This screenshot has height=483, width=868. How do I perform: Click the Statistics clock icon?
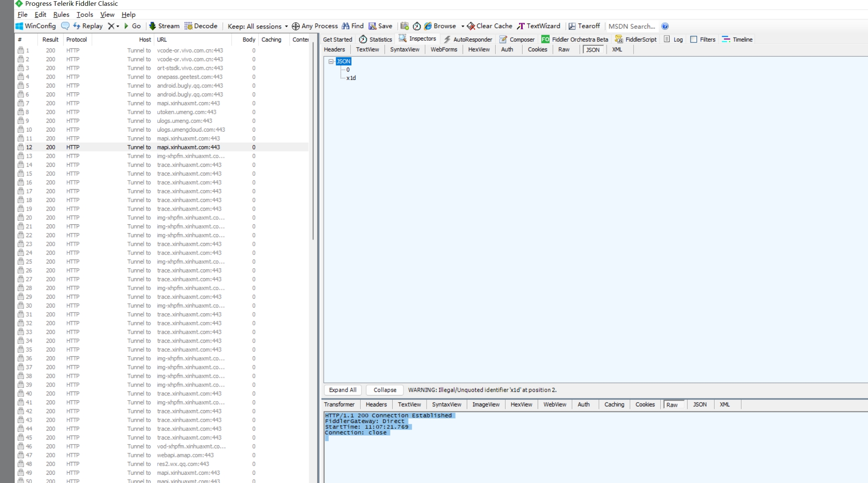point(363,39)
